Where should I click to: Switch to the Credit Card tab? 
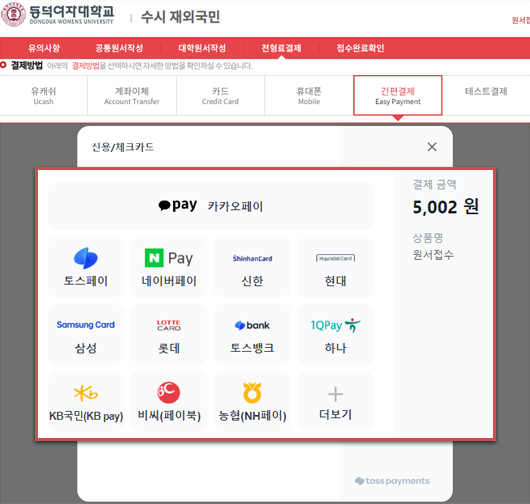(220, 96)
